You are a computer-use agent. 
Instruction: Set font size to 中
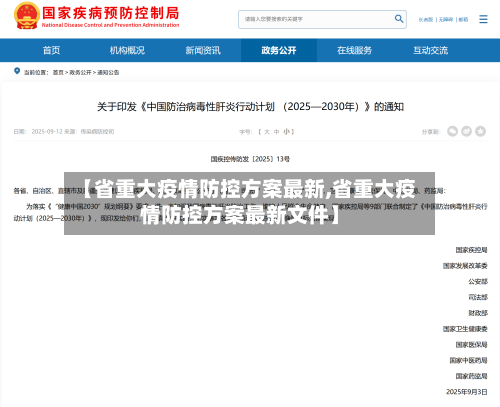click(276, 132)
